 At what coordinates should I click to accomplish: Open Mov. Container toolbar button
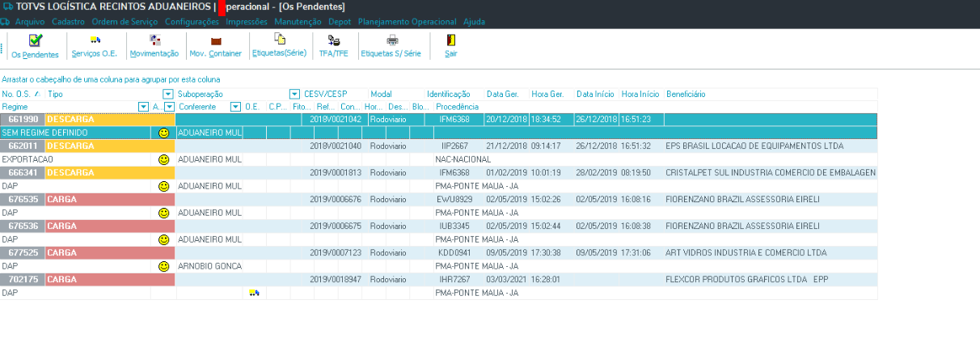(215, 46)
